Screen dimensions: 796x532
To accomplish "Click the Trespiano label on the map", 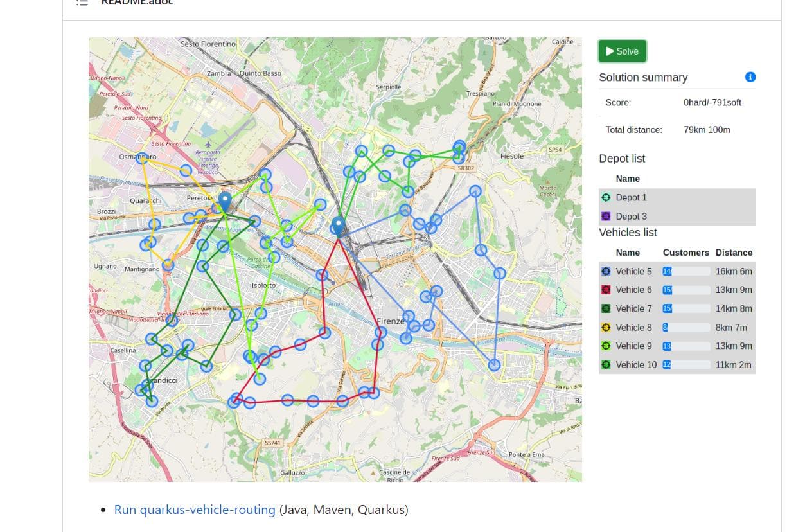I will click(x=481, y=93).
